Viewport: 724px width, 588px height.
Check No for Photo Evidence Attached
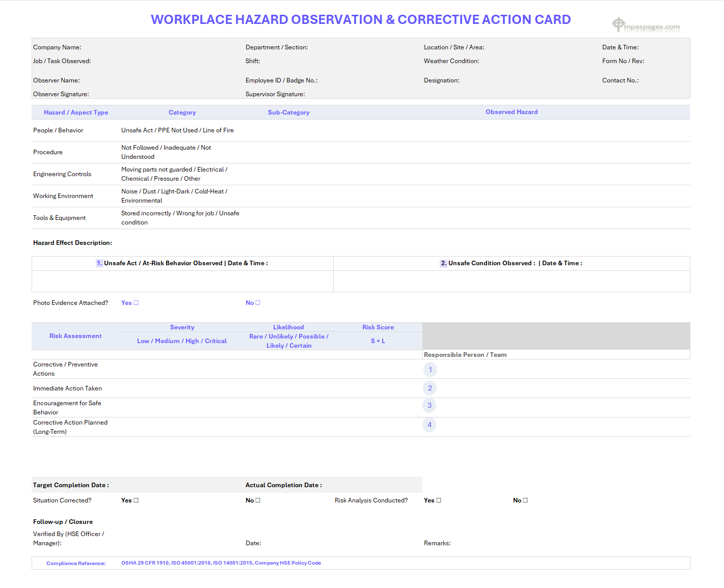pos(258,302)
